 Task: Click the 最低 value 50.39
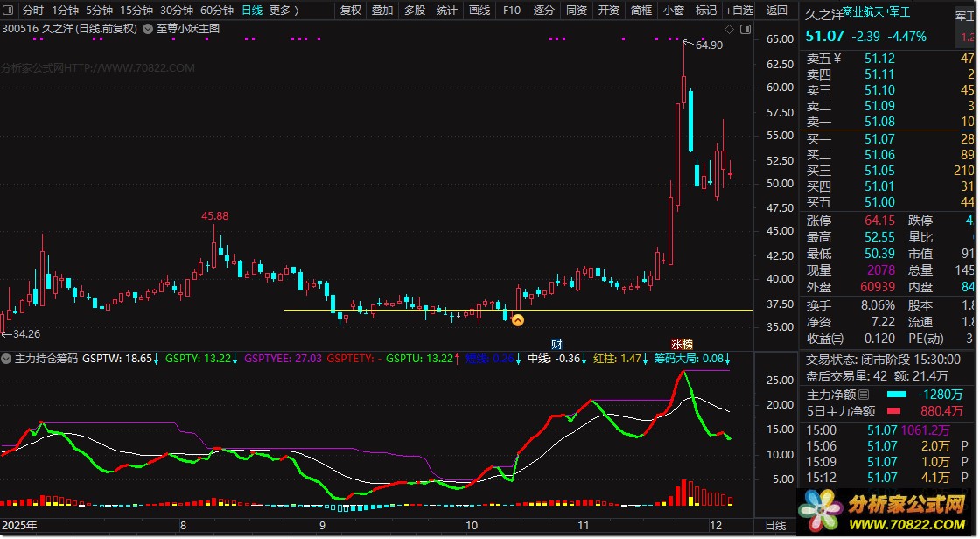(880, 253)
